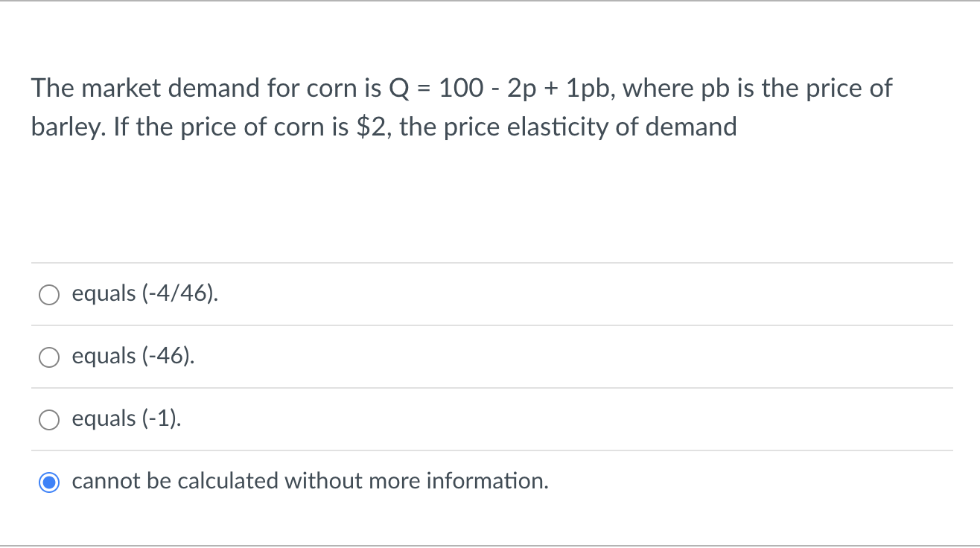Viewport: 980px width, 548px height.
Task: Click the "equals (-1)." answer label text
Action: click(x=127, y=419)
